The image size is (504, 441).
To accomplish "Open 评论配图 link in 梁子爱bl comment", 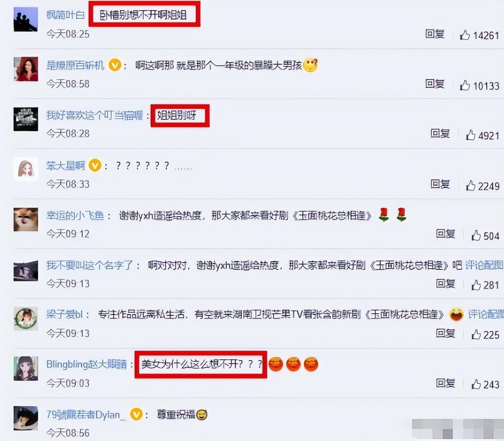I will (486, 314).
